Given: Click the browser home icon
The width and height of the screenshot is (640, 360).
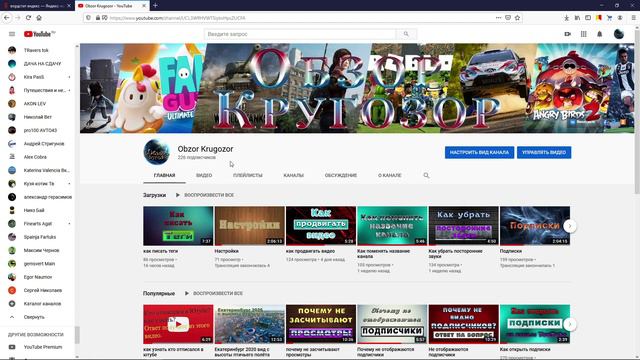Looking at the screenshot, I should 39,18.
